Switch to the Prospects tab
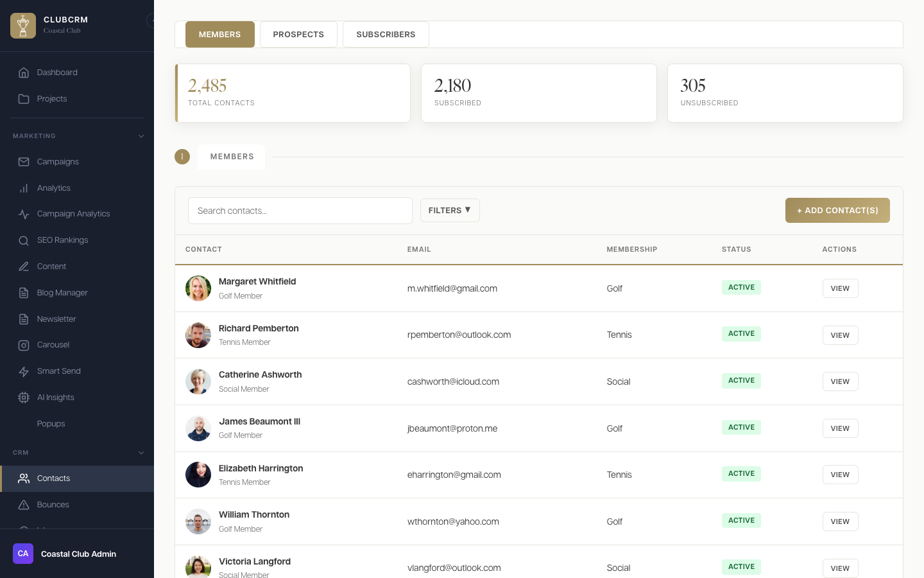Image resolution: width=924 pixels, height=578 pixels. 298,34
